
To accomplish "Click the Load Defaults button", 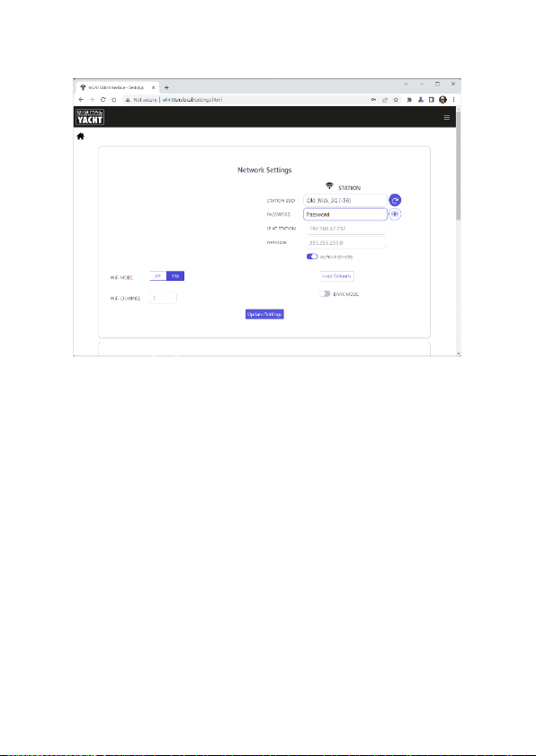I will point(336,276).
